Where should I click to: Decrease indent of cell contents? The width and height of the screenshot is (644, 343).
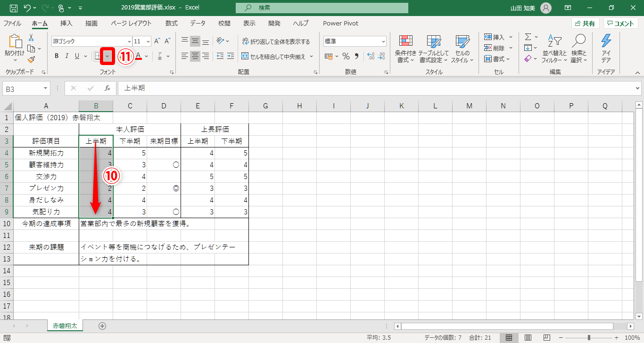tap(220, 57)
